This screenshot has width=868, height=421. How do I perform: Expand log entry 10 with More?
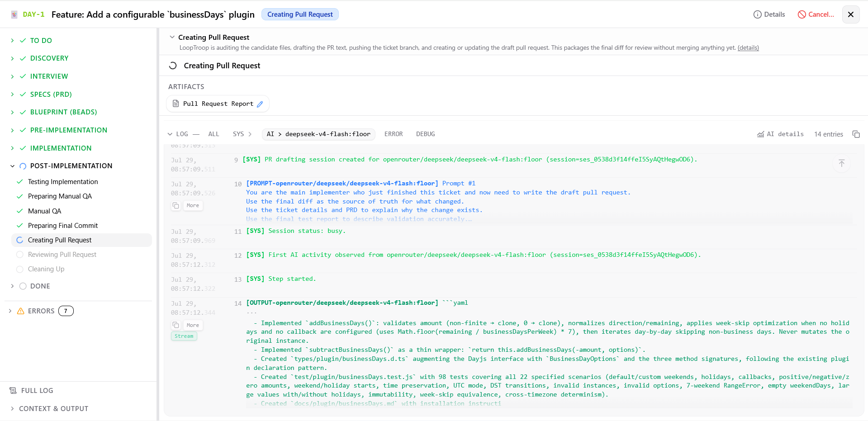pos(193,206)
